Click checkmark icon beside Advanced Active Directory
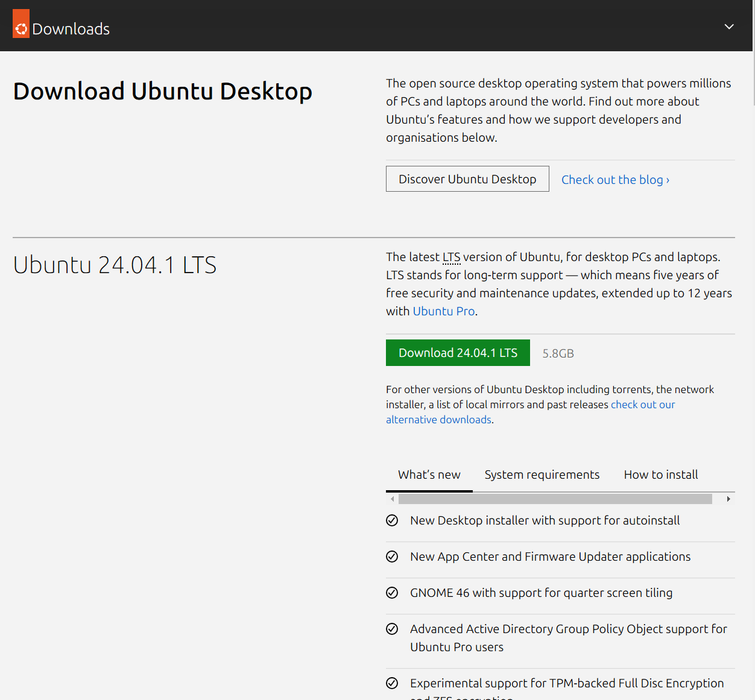The height and width of the screenshot is (700, 755). tap(392, 629)
